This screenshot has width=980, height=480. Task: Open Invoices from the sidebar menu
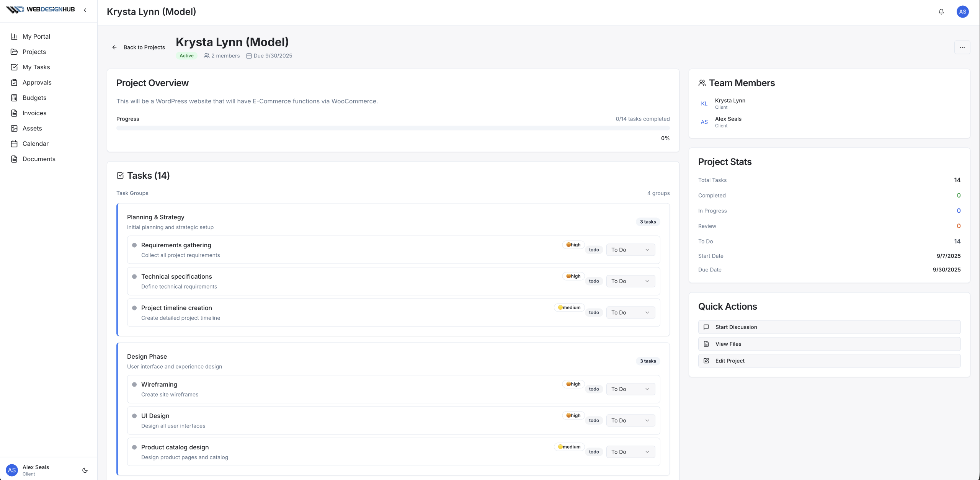(34, 113)
